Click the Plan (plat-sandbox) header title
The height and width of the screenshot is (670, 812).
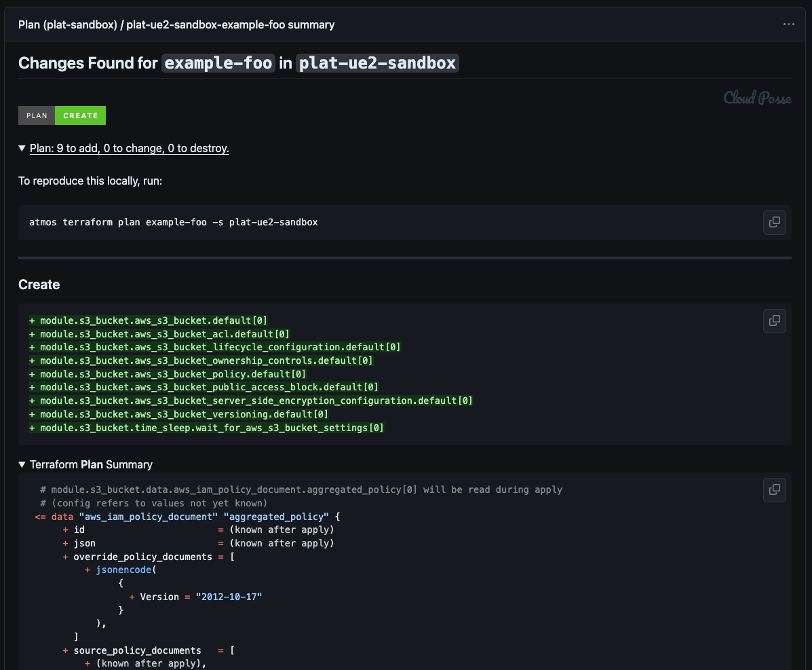pos(176,24)
